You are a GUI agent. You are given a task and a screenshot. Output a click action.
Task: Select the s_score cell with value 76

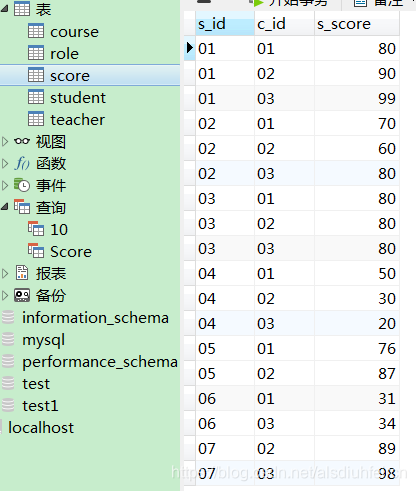click(357, 348)
